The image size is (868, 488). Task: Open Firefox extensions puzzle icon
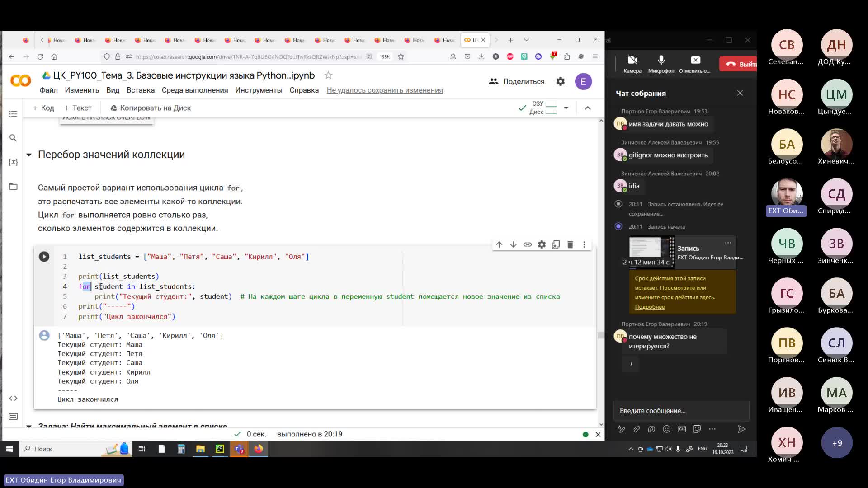pyautogui.click(x=567, y=56)
